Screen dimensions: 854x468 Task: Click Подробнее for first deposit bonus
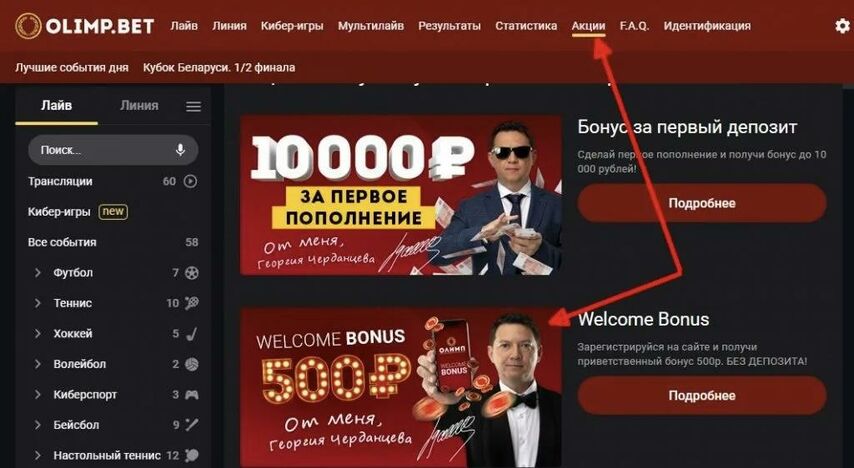(x=702, y=203)
